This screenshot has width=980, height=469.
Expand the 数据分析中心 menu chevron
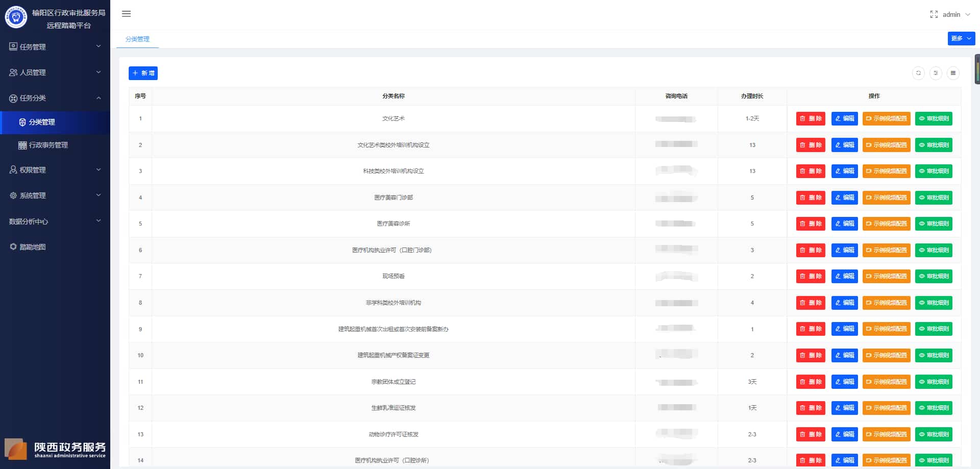(99, 220)
